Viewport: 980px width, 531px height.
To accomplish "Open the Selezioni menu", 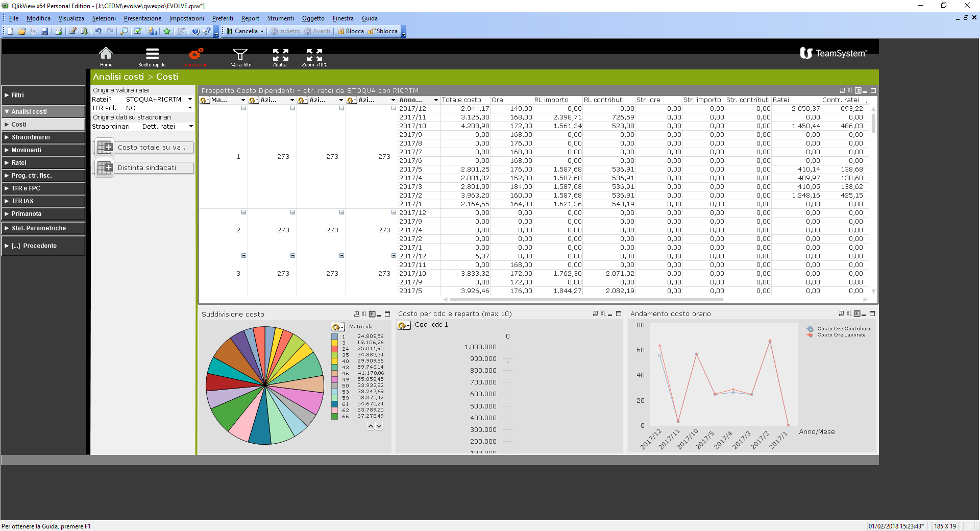I will tap(104, 18).
